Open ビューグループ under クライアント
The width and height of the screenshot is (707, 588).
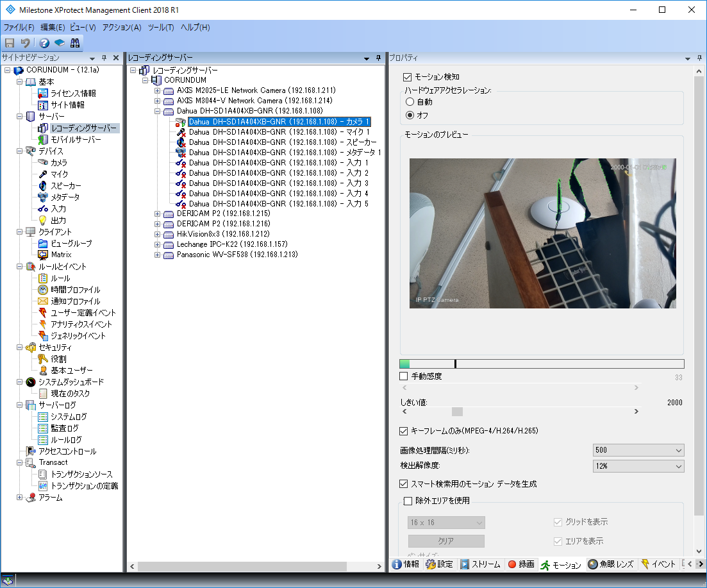coord(71,244)
